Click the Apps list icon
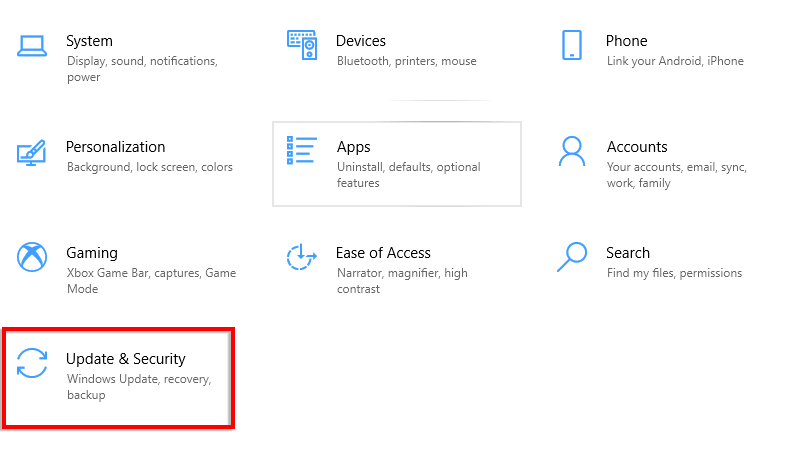The image size is (794, 452). [x=302, y=151]
